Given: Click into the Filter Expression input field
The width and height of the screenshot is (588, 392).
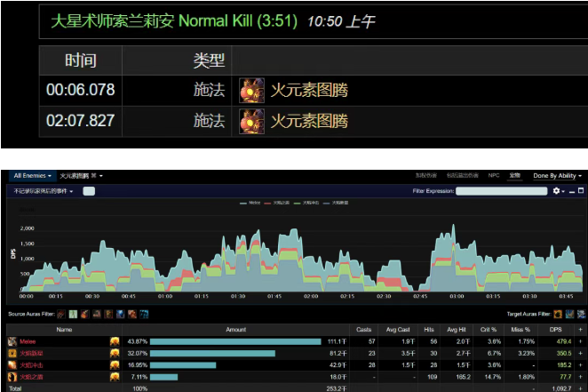Looking at the screenshot, I should click(501, 191).
